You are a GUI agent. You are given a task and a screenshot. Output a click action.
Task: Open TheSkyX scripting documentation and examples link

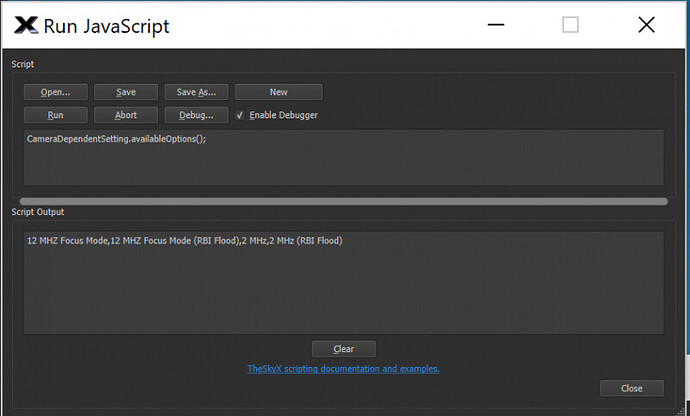[x=343, y=369]
